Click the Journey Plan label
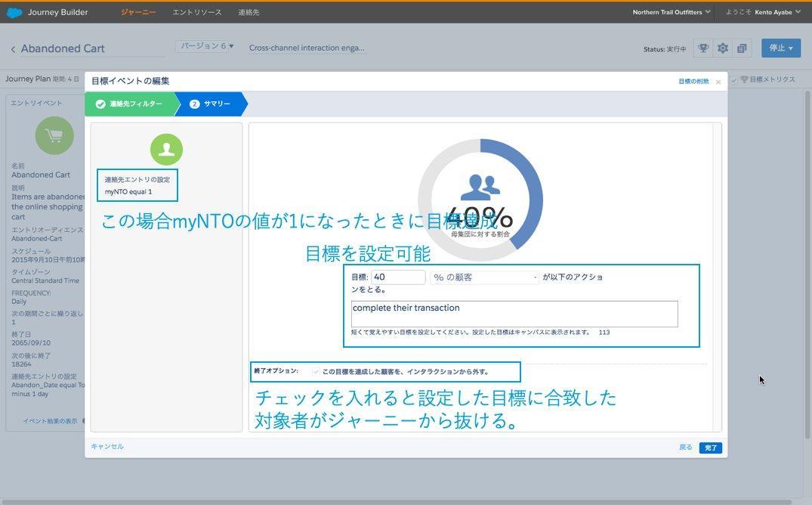Viewport: 812px width, 505px height. 28,79
